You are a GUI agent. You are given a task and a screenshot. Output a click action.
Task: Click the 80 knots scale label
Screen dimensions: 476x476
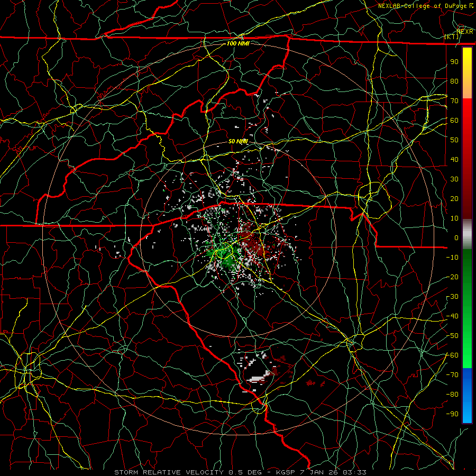(454, 81)
